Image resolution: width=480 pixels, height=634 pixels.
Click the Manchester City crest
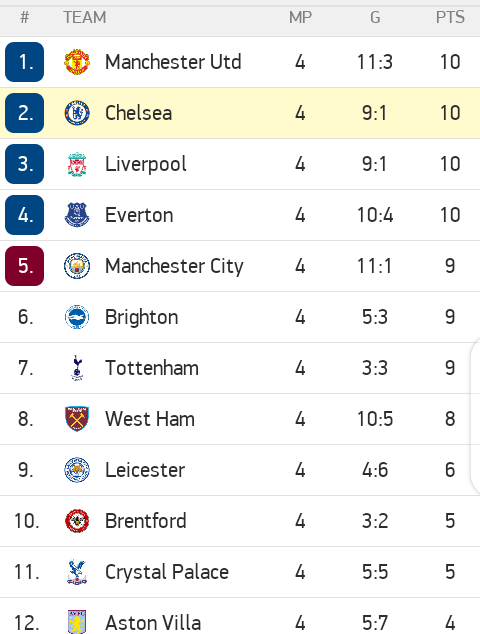[77, 266]
